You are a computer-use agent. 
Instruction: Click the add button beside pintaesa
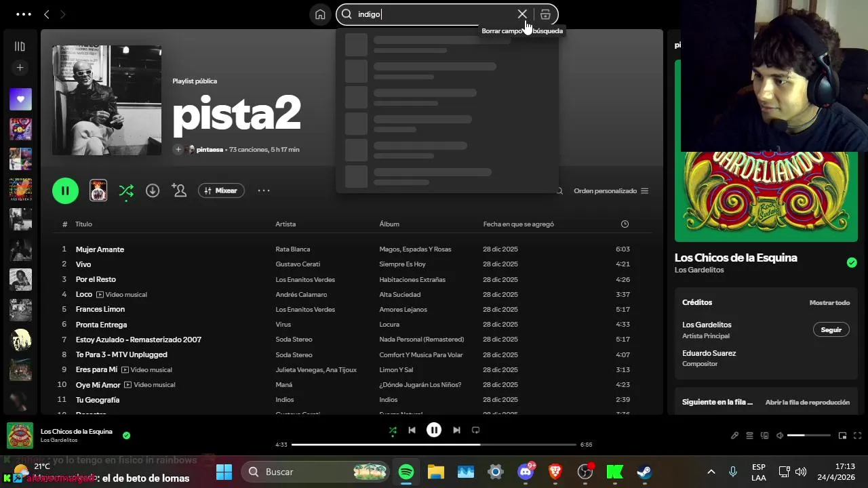[x=178, y=150]
